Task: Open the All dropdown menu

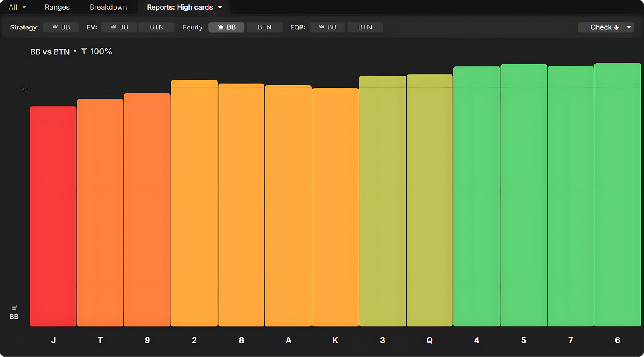Action: (17, 7)
